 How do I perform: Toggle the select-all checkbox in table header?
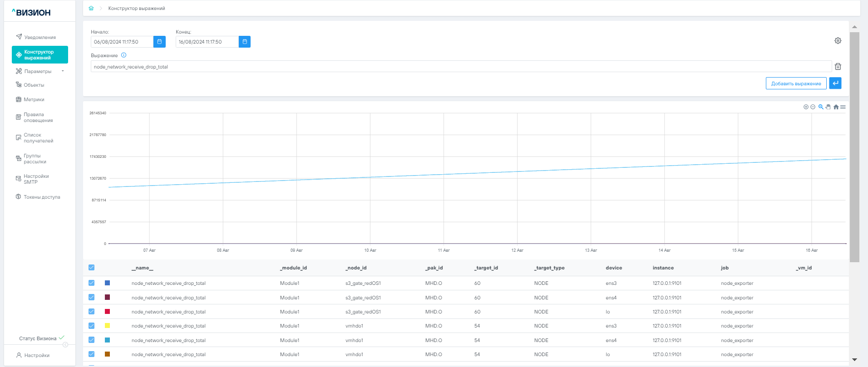(x=92, y=268)
